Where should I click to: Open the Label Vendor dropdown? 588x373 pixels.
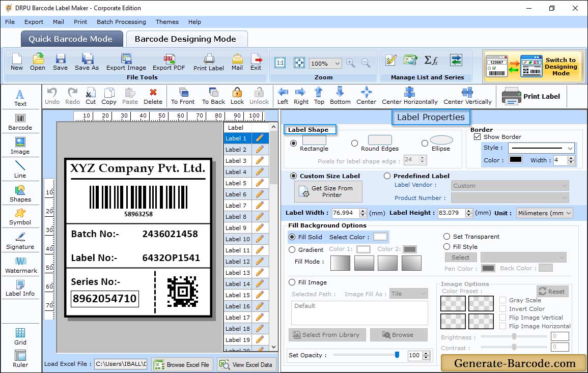(x=510, y=186)
